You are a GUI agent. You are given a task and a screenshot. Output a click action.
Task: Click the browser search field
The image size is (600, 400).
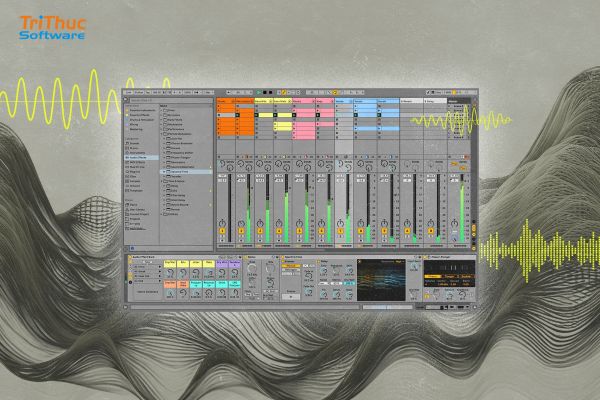tap(170, 100)
